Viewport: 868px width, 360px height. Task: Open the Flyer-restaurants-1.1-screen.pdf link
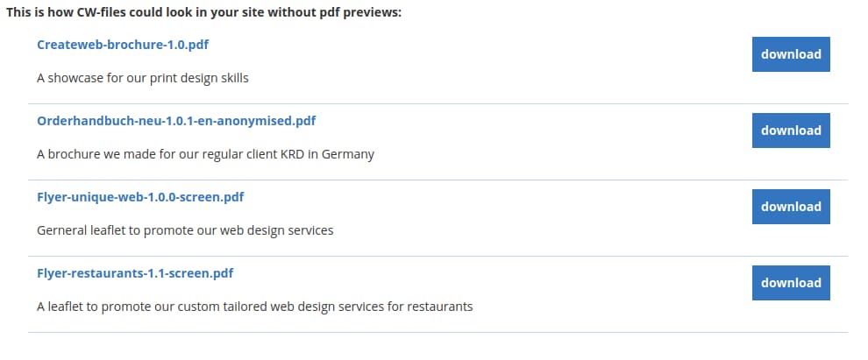[x=135, y=273]
